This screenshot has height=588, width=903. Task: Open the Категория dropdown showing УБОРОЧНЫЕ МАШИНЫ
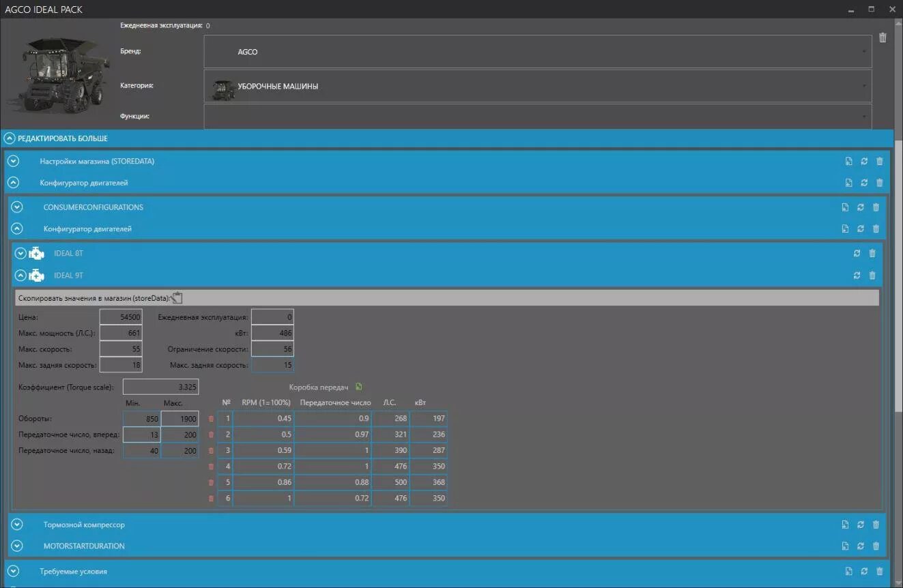tap(538, 86)
